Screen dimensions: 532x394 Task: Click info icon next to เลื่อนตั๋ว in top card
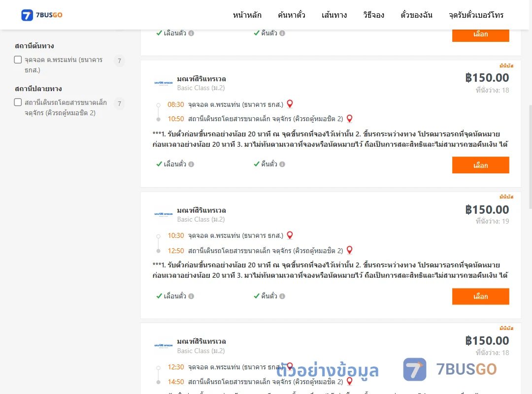pyautogui.click(x=191, y=33)
